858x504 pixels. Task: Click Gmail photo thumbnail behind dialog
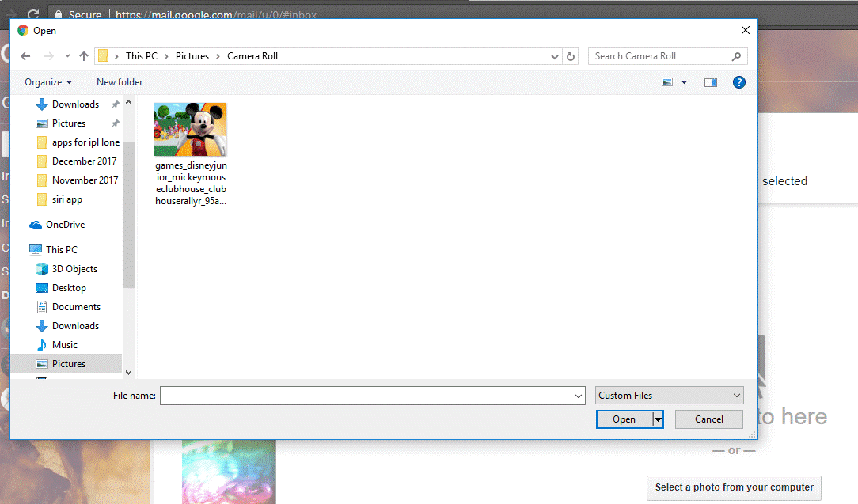(229, 472)
